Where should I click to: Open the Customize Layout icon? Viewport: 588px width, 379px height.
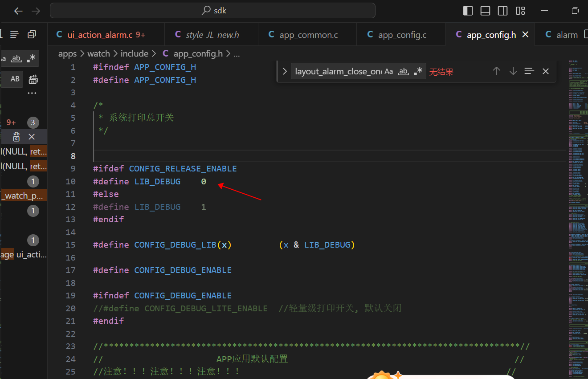520,11
